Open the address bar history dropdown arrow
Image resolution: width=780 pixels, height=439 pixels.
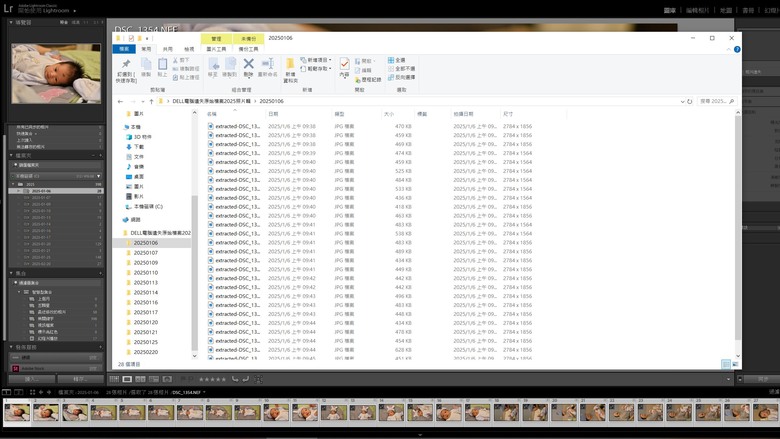(x=682, y=101)
